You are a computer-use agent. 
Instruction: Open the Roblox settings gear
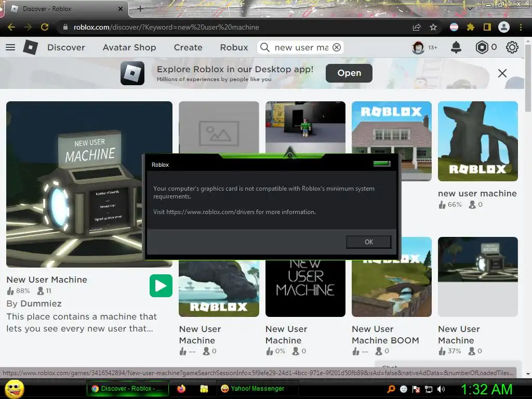512,47
